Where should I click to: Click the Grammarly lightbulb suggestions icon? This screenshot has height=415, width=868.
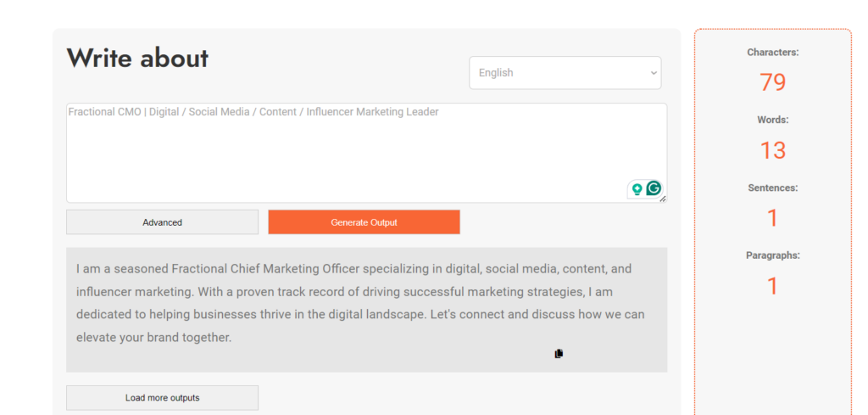[x=637, y=189]
